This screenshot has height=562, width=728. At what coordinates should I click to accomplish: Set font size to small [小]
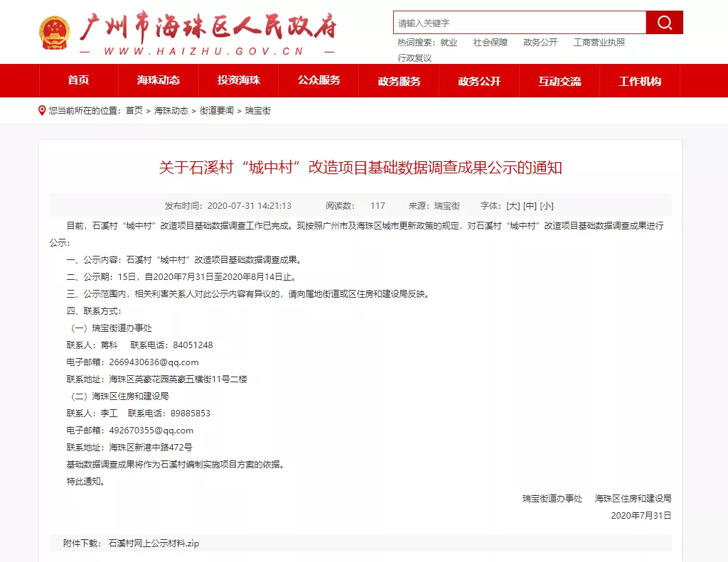[547, 205]
